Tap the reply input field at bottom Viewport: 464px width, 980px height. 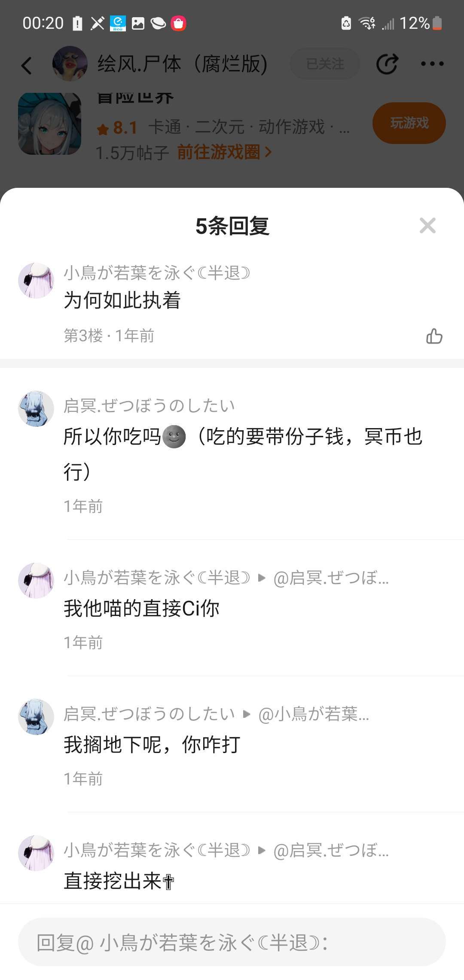tap(232, 943)
